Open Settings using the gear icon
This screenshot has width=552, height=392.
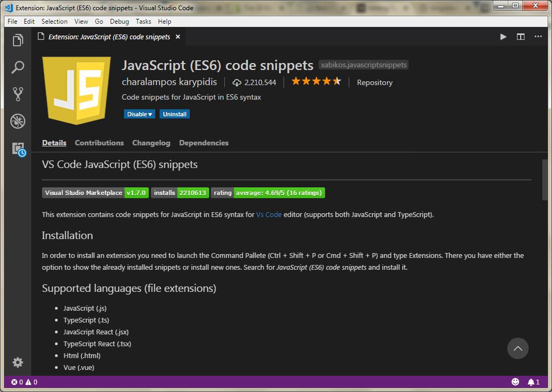(18, 362)
